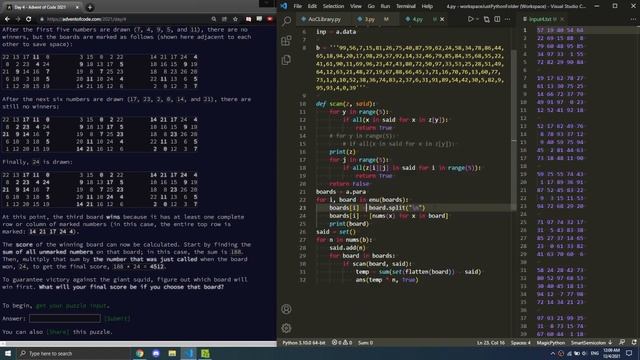Open the Help menu in VS Code

pos(427,6)
